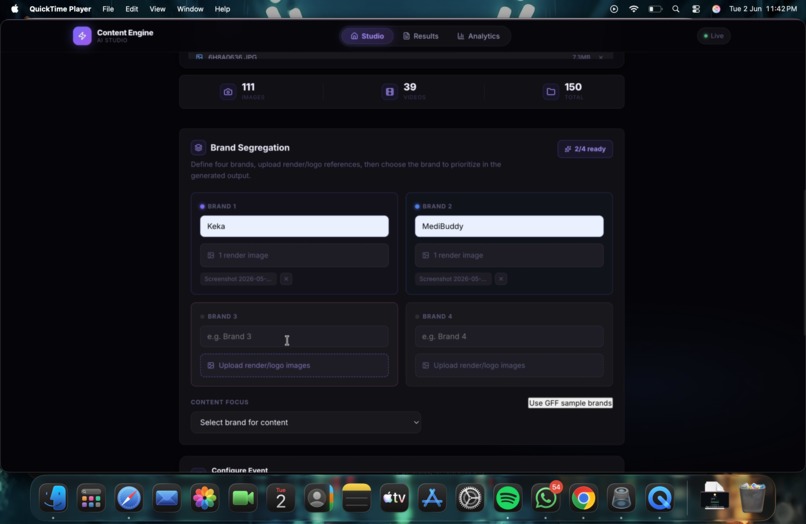This screenshot has height=524, width=806.
Task: Open Spotlight search icon
Action: [676, 9]
